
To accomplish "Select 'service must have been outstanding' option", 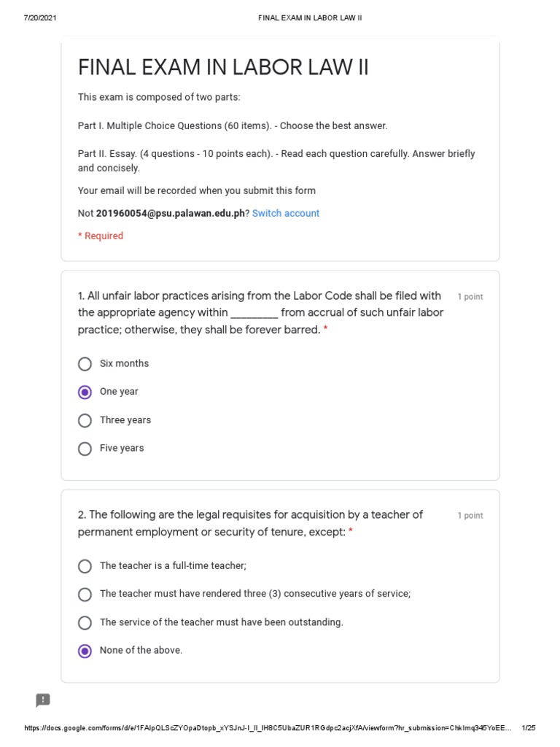I will (85, 623).
